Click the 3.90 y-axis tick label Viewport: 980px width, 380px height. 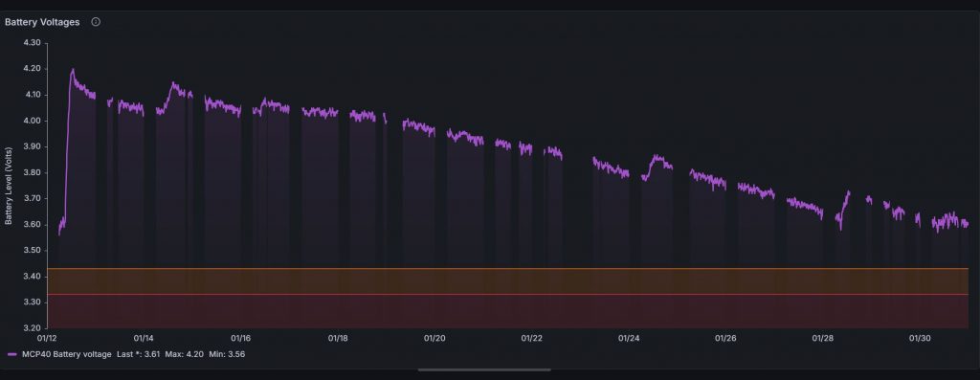point(32,146)
